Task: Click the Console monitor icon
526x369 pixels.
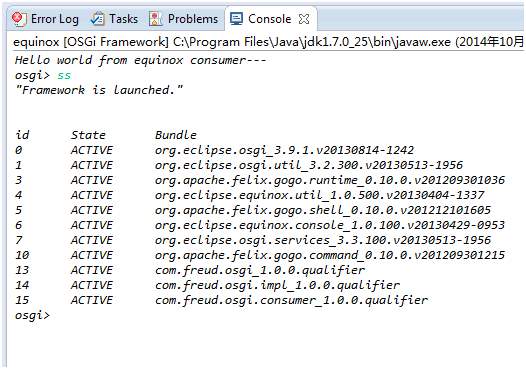Action: pyautogui.click(x=236, y=19)
